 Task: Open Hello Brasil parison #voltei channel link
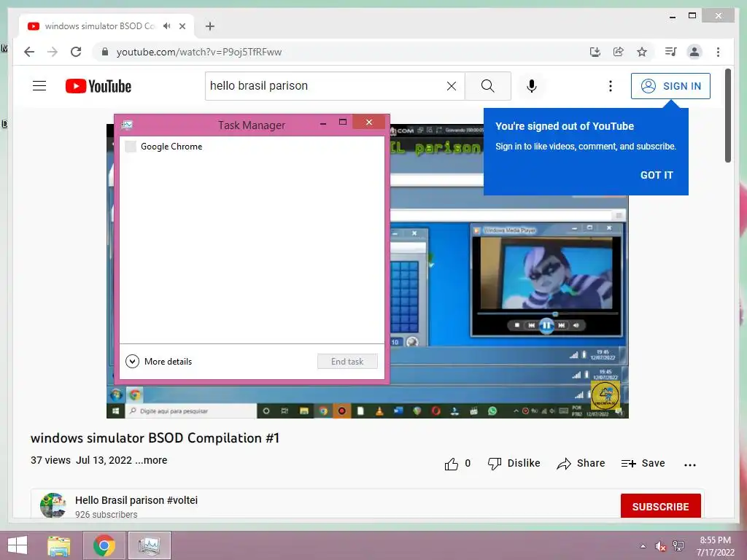(x=136, y=500)
